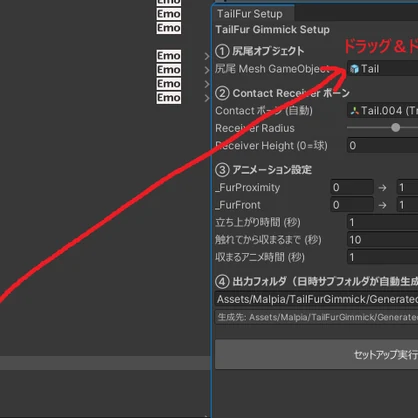418x418 pixels.
Task: Click the _FurFront label
Action: (x=238, y=205)
